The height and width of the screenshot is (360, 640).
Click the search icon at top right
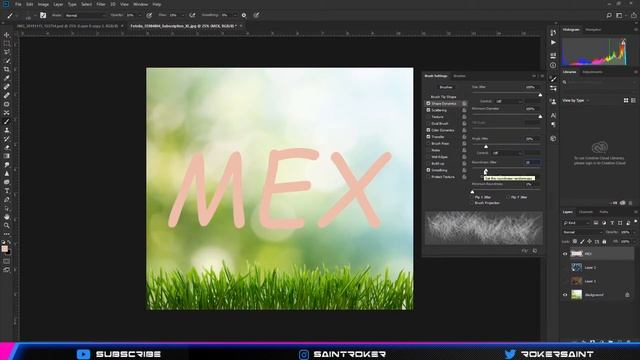[x=609, y=15]
